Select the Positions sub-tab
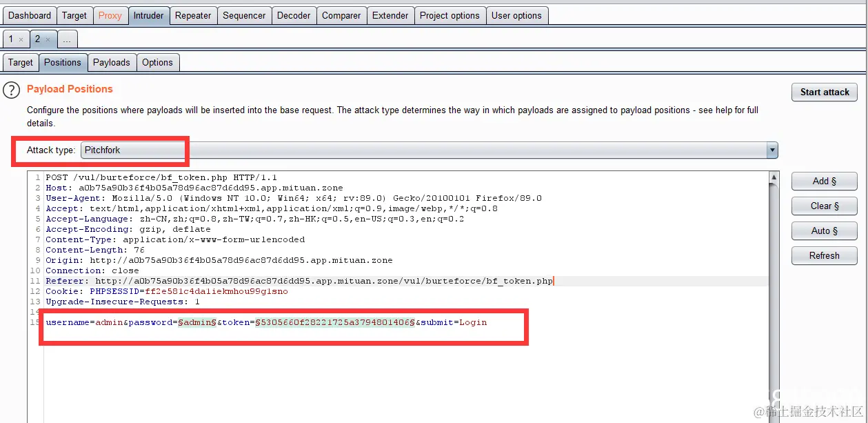Viewport: 868px width, 423px height. click(x=63, y=62)
